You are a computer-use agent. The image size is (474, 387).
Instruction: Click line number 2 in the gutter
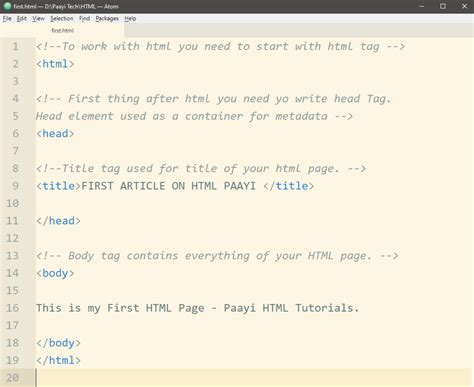pos(15,64)
